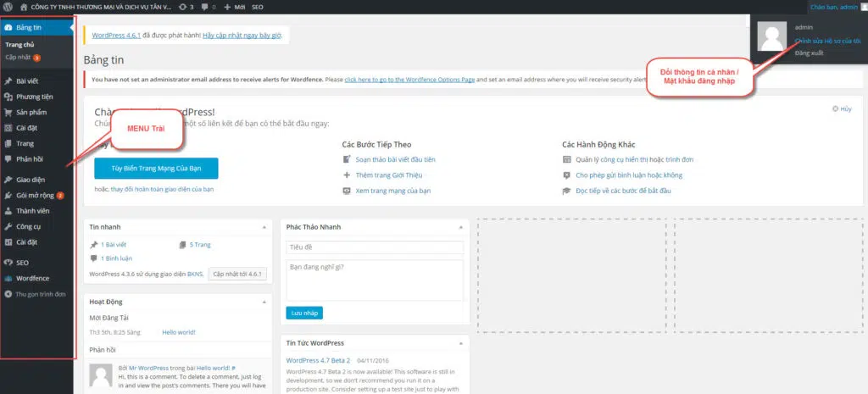Viewport: 868px width, 394px height.
Task: Open the WordPress logo menu in admin bar
Action: (x=8, y=7)
